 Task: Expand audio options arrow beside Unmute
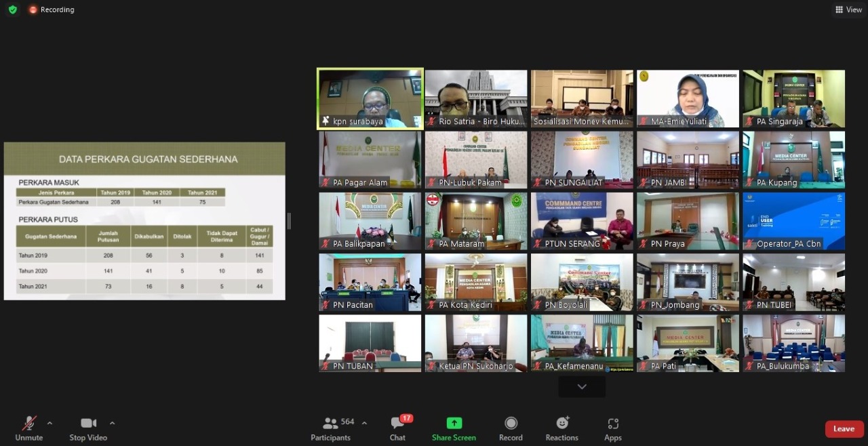(x=50, y=423)
